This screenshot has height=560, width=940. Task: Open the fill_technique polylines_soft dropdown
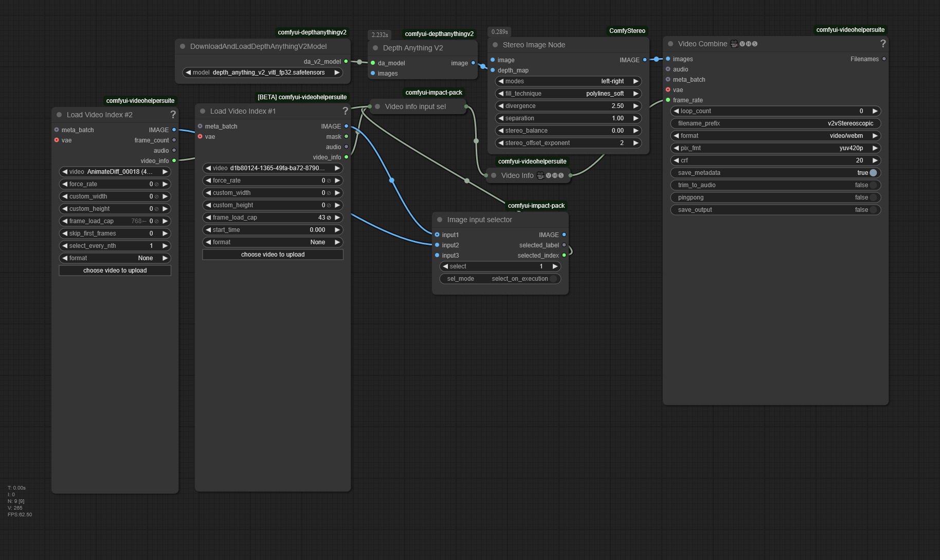point(568,94)
